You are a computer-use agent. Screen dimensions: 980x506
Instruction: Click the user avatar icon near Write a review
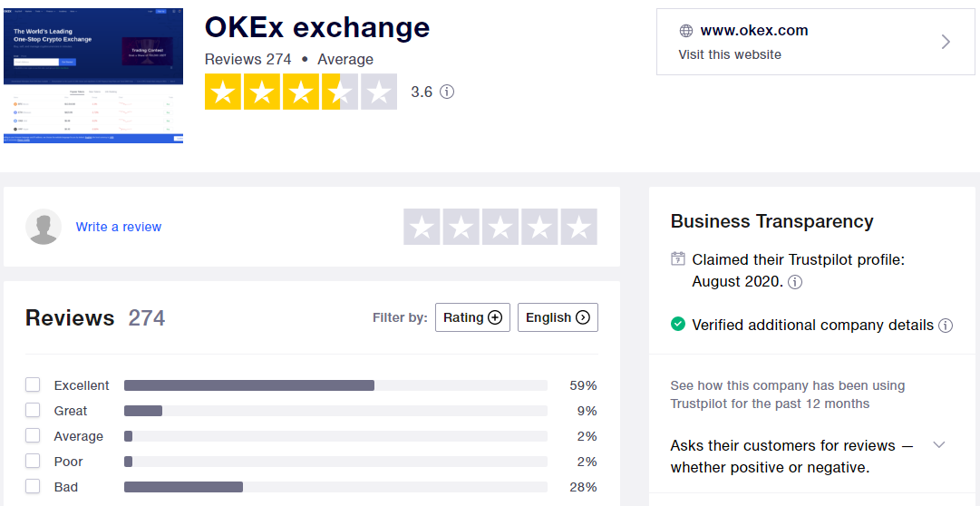pos(44,227)
